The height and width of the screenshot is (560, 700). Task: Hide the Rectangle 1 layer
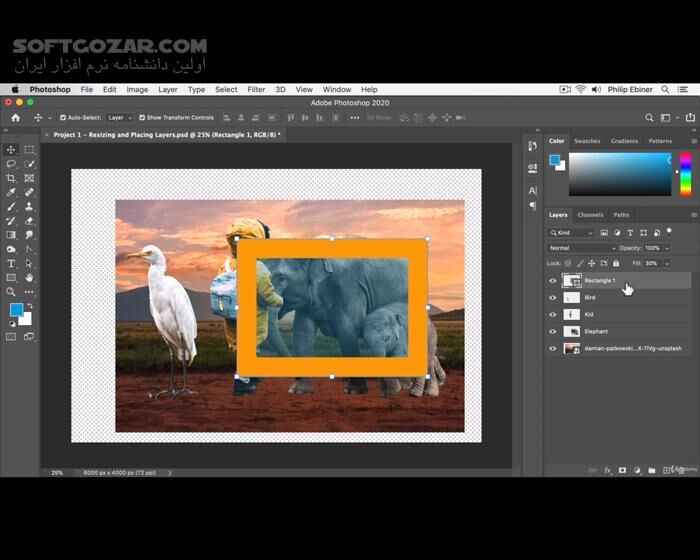pos(553,281)
